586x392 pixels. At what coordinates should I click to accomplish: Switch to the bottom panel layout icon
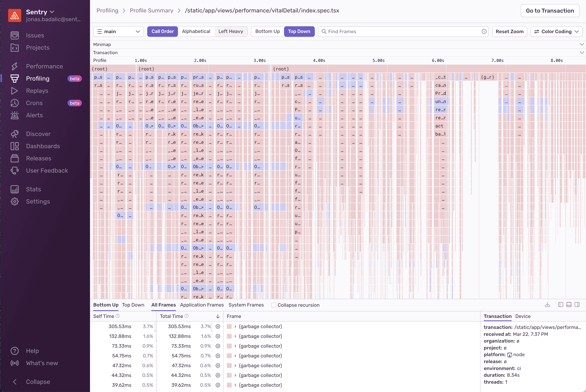click(569, 304)
